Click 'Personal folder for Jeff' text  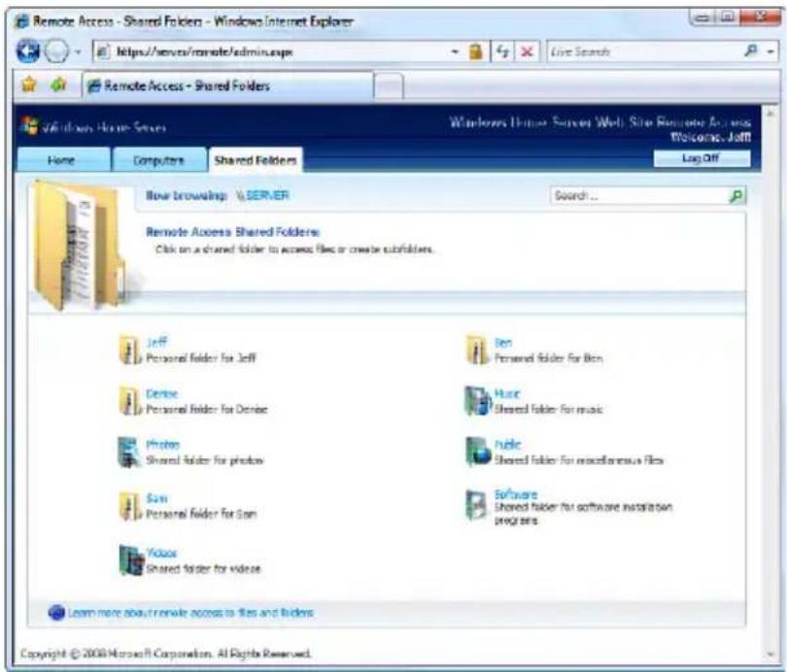201,358
